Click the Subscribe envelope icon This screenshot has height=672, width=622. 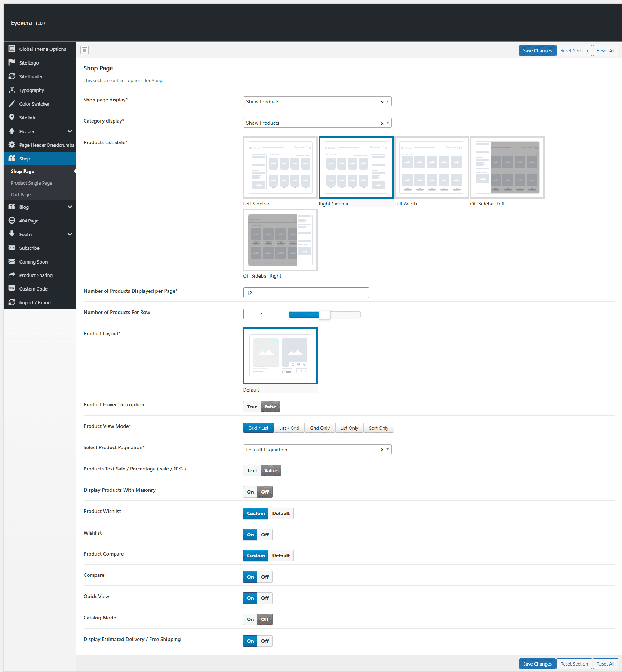pos(12,248)
